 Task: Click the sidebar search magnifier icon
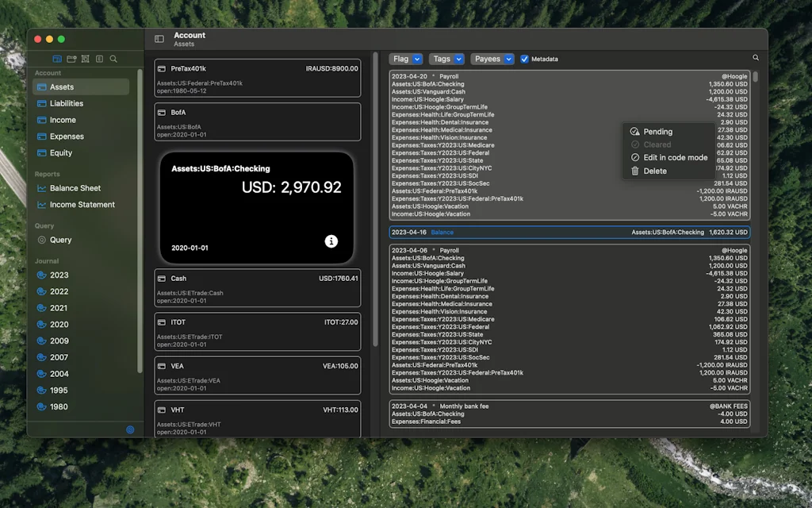[x=113, y=59]
